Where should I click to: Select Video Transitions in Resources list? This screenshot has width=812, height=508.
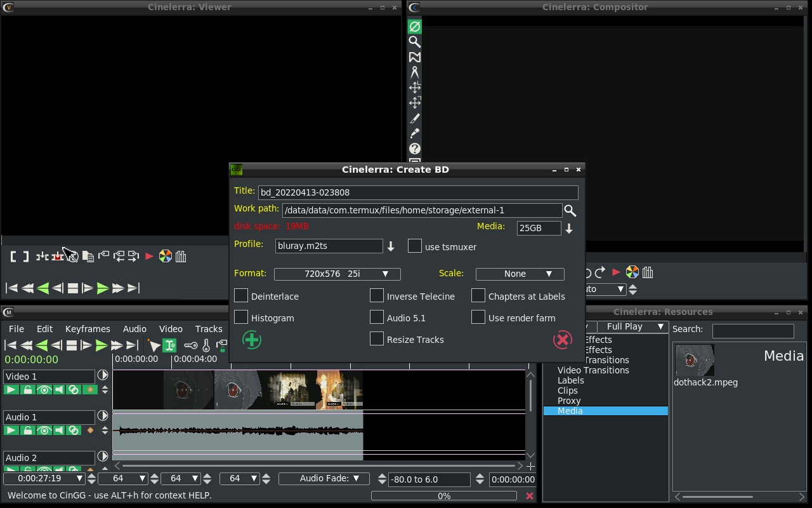(x=593, y=370)
